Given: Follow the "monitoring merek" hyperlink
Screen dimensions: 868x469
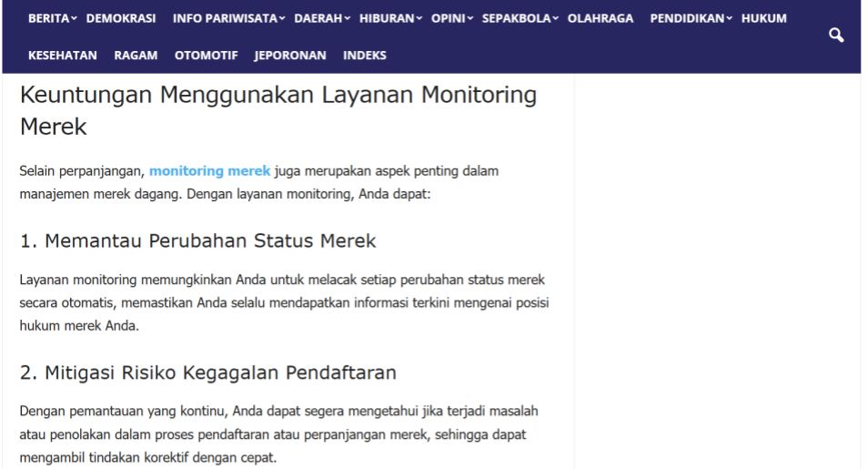Looking at the screenshot, I should [209, 170].
